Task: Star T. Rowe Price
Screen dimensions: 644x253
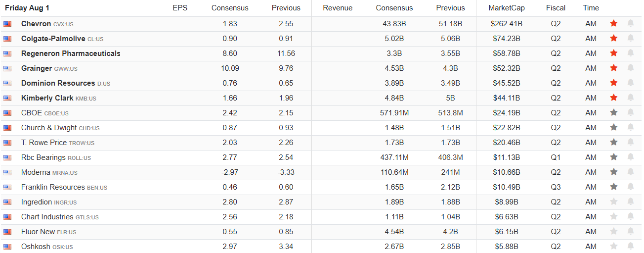Action: pos(614,142)
